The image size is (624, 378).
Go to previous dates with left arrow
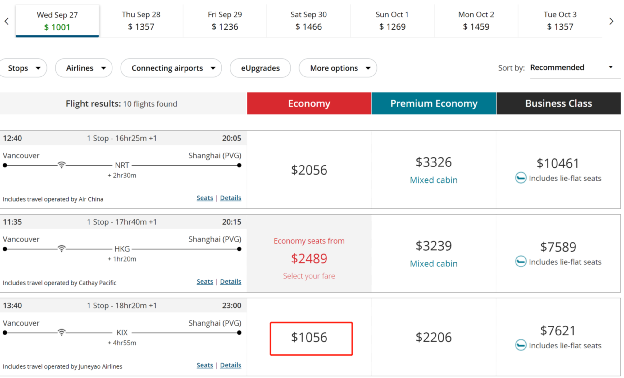pyautogui.click(x=6, y=21)
